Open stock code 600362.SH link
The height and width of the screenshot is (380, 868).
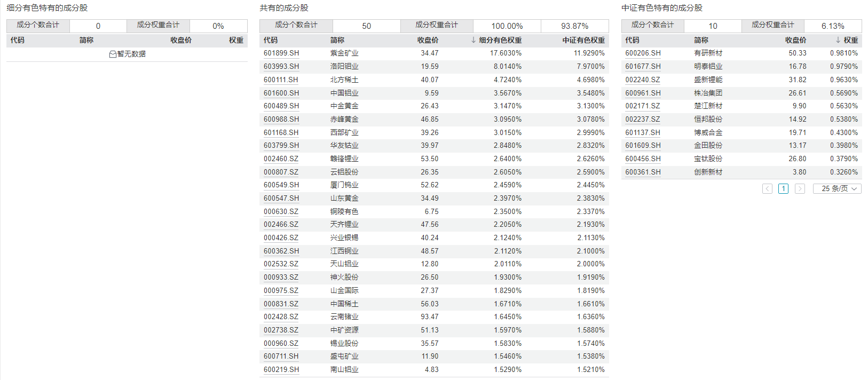pos(281,251)
